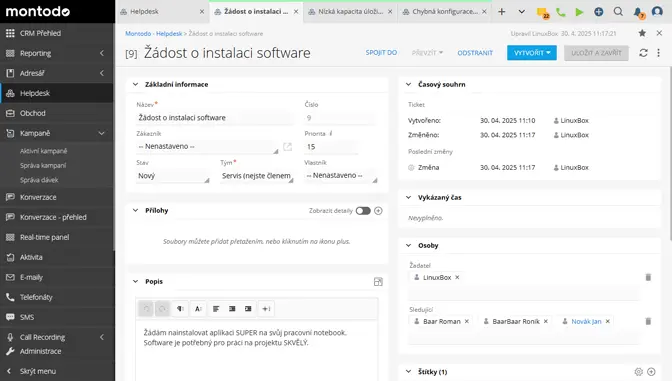The image size is (672, 381).
Task: Open the Konverzace section
Action: point(57,197)
